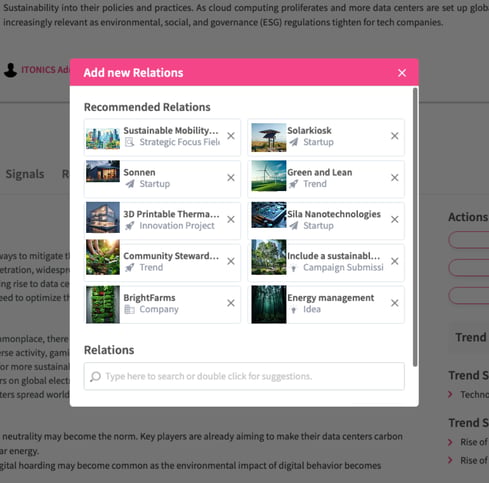
Task: Select the BrightFarms relation title
Action: (x=149, y=298)
